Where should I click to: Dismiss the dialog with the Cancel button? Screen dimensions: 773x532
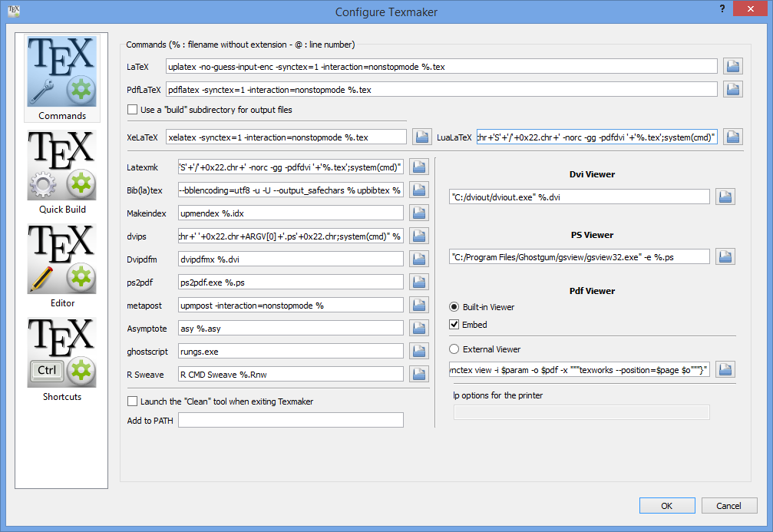point(729,506)
